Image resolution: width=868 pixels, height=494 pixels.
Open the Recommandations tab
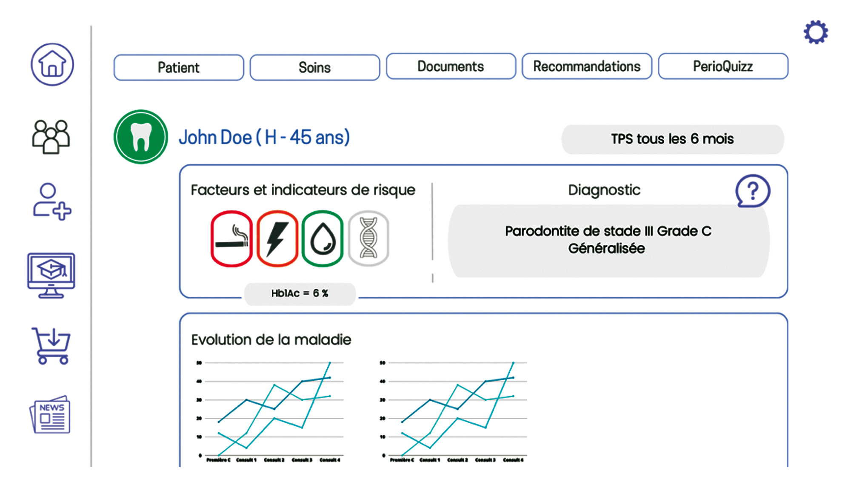(x=587, y=66)
